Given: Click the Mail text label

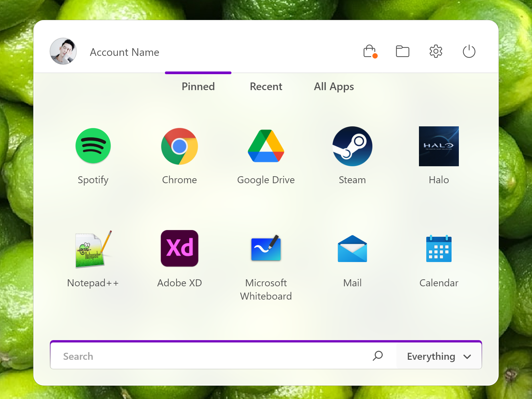Looking at the screenshot, I should tap(352, 283).
